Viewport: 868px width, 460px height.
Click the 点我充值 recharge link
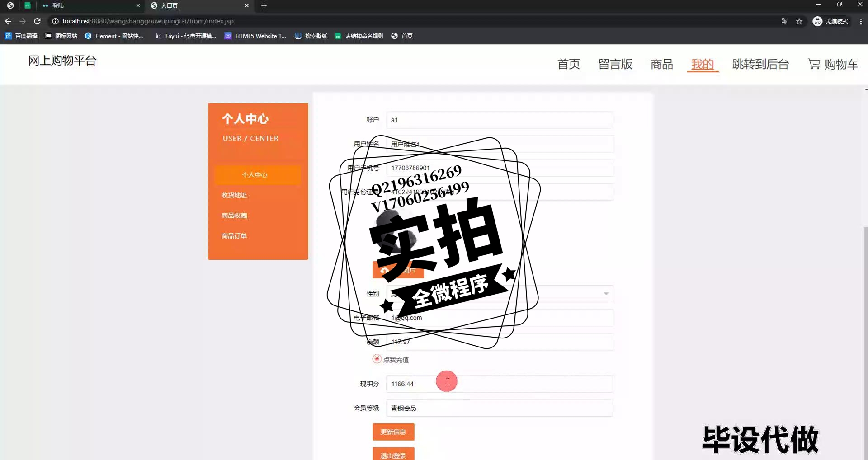391,360
